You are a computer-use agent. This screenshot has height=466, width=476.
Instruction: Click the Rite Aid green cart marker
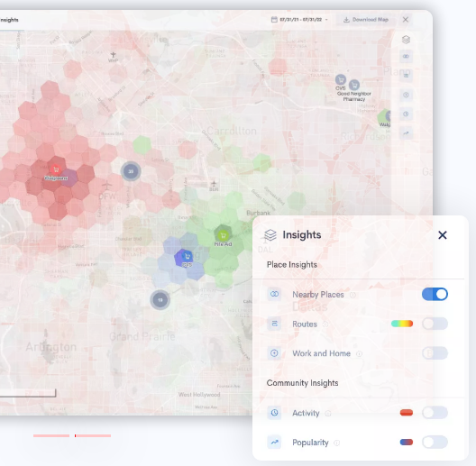223,235
